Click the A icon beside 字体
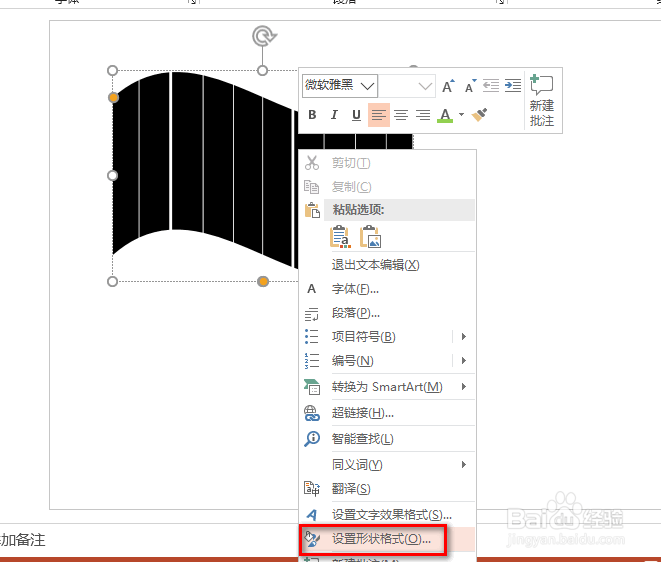Viewport: 661px width, 562px height. pos(312,289)
